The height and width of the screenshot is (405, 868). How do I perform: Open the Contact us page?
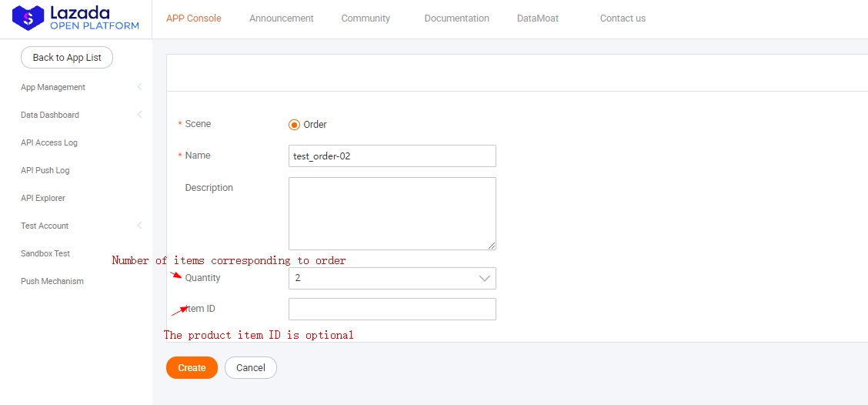tap(623, 18)
